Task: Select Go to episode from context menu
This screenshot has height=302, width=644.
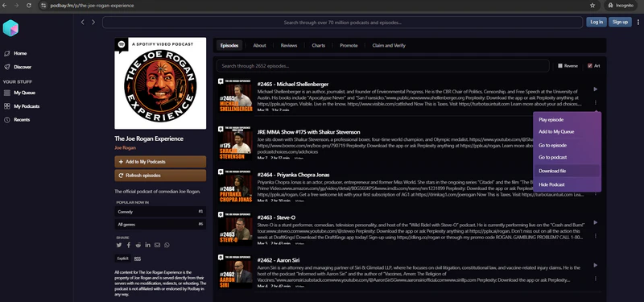Action: [568, 146]
